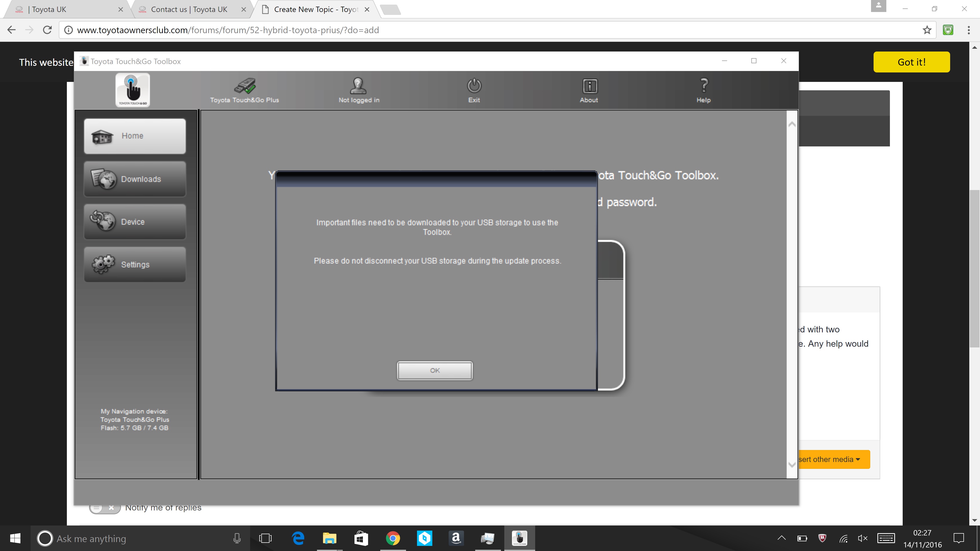The image size is (980, 551).
Task: Open File Explorer from the taskbar
Action: click(329, 539)
